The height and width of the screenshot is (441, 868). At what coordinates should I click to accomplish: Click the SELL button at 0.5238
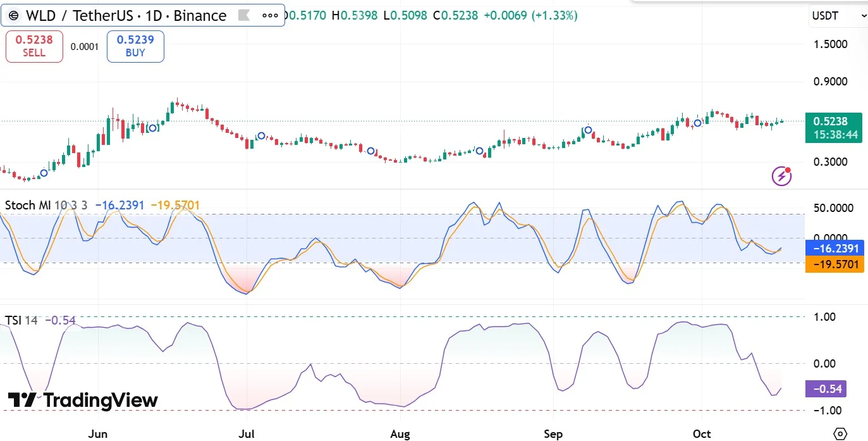pyautogui.click(x=34, y=46)
